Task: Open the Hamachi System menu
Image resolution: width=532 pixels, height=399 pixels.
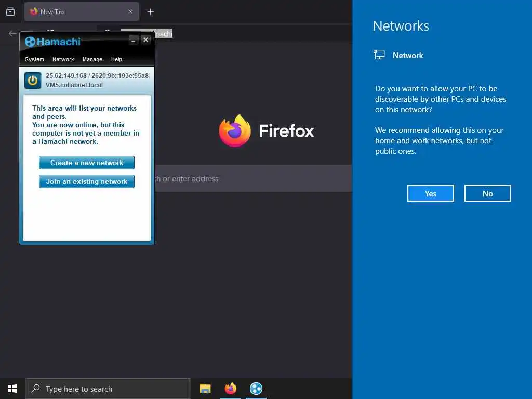Action: pos(34,59)
